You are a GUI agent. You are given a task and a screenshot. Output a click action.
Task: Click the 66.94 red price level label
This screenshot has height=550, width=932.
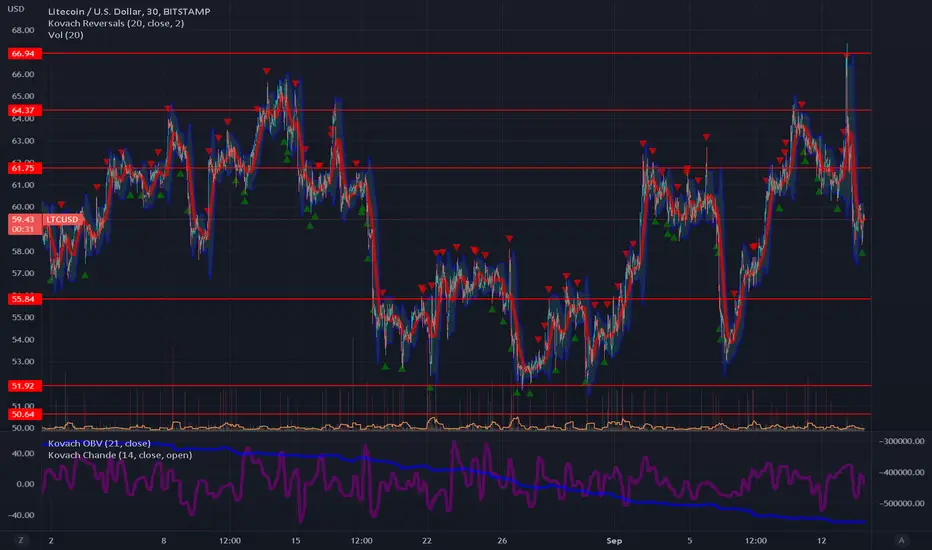tap(24, 54)
